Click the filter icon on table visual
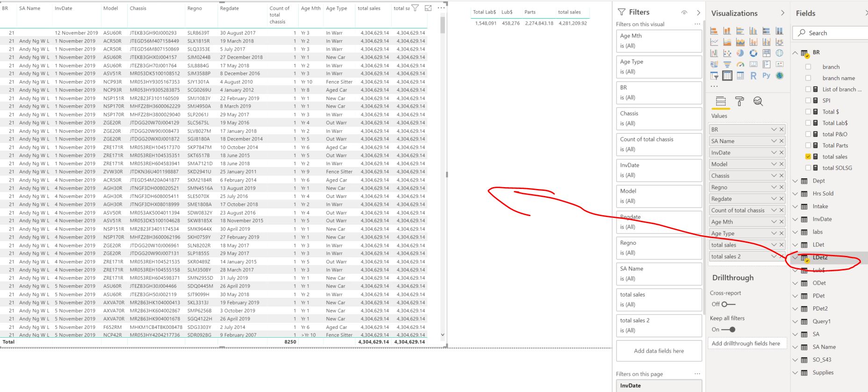 (415, 8)
